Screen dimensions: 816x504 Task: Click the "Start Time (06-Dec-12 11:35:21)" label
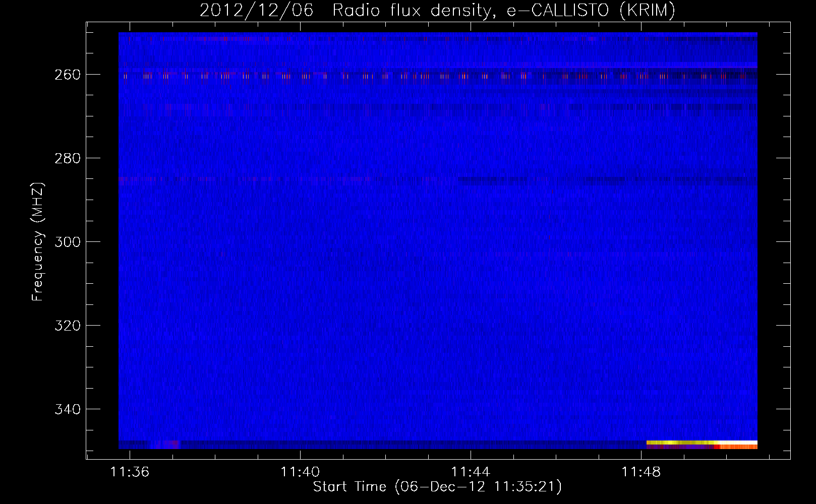pyautogui.click(x=437, y=487)
